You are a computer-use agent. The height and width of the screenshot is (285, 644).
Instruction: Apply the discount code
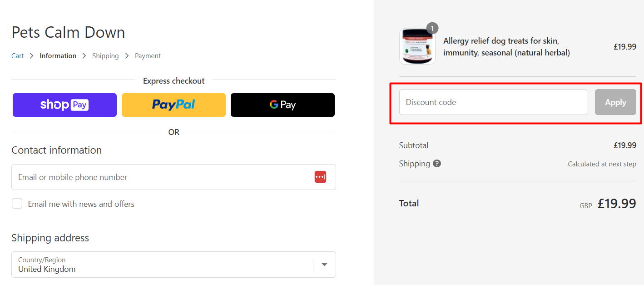point(615,102)
